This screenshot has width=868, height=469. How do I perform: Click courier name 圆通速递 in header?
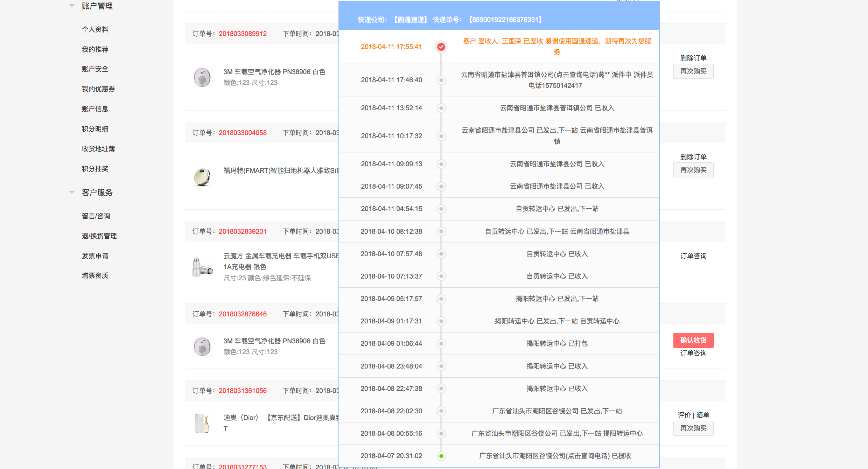point(411,20)
